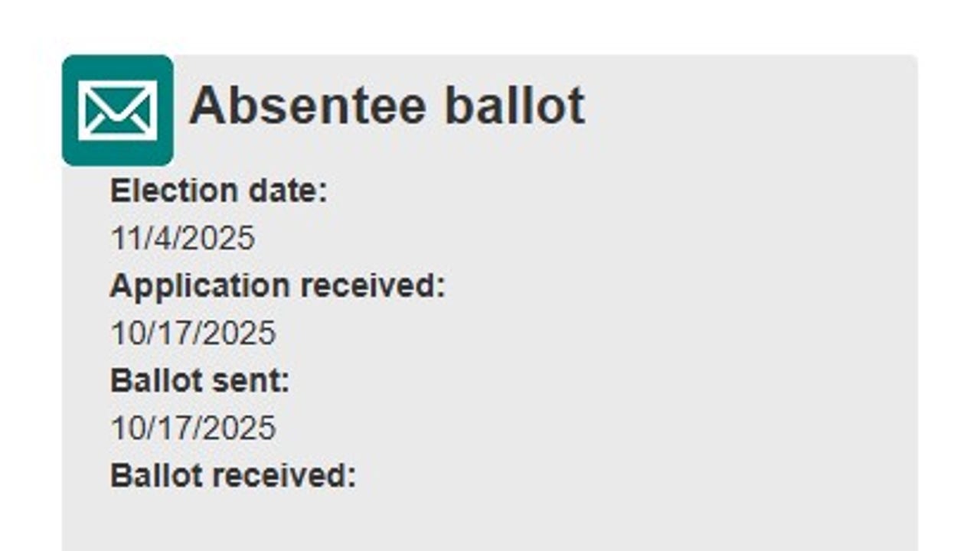Screen dimensions: 980x551
Task: Click the date below Ballot sent
Action: click(193, 428)
